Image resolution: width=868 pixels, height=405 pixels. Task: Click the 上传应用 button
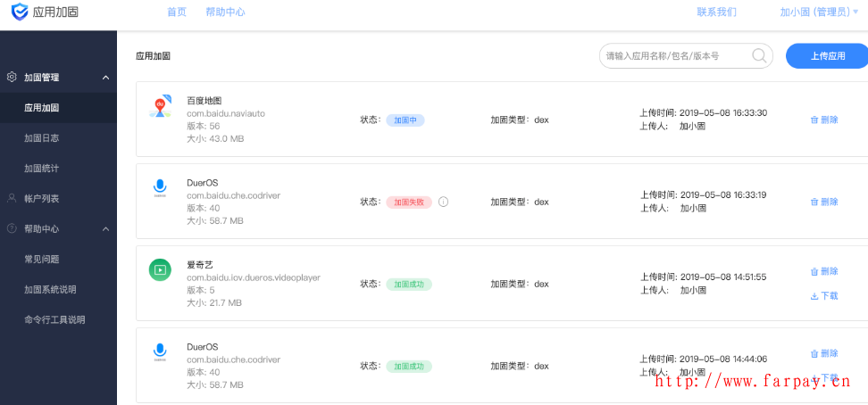click(827, 55)
